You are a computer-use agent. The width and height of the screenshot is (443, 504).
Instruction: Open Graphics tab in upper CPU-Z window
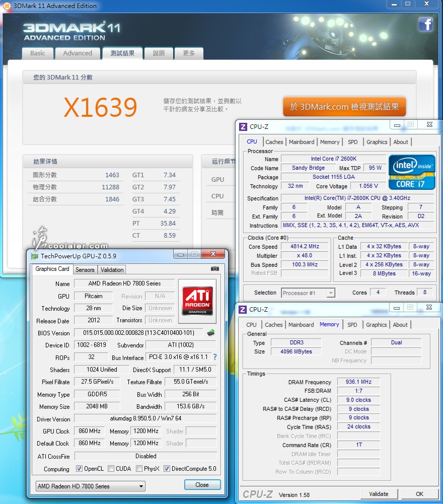pos(377,142)
